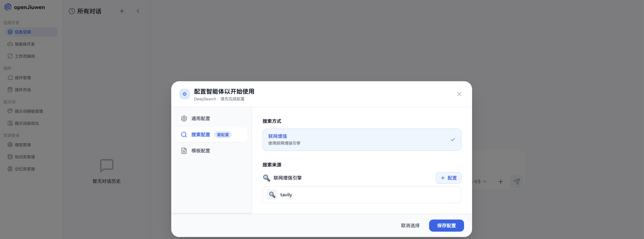The width and height of the screenshot is (644, 239).
Task: Click the 取消选择 button
Action: [410, 225]
